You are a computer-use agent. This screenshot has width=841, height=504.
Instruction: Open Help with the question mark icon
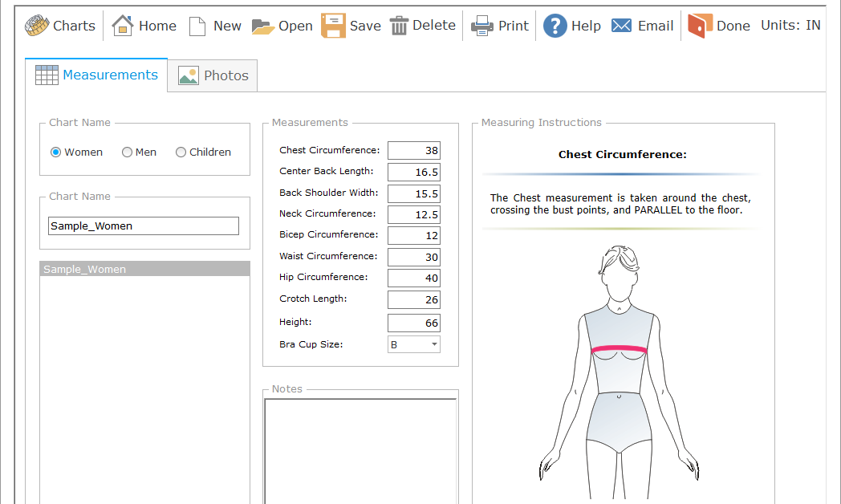pyautogui.click(x=555, y=26)
